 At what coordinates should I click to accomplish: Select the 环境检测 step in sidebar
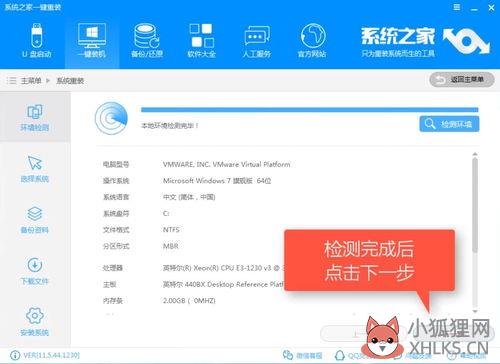[35, 117]
